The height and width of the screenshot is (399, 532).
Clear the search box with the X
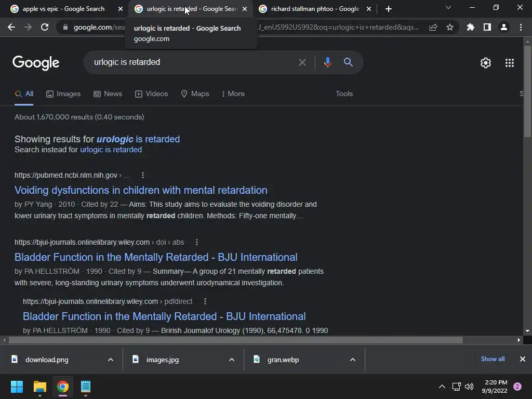click(302, 62)
